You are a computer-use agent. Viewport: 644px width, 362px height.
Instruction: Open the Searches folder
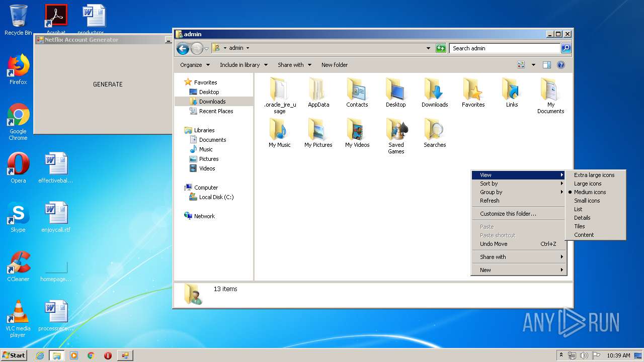pos(435,133)
